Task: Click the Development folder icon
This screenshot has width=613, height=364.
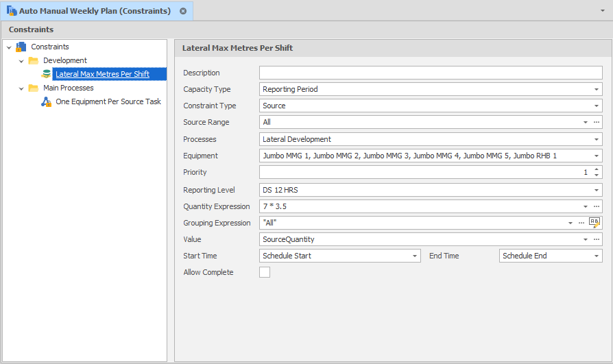Action: click(33, 60)
